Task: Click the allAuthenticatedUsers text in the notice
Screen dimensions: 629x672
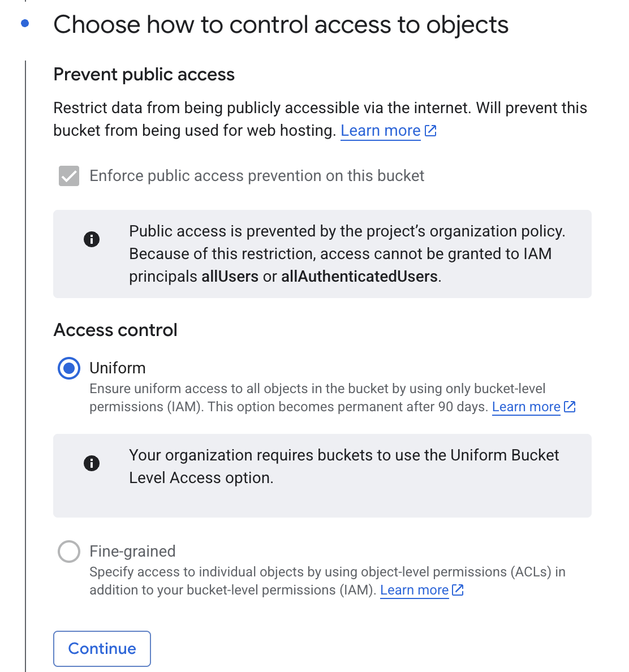Action: click(359, 277)
